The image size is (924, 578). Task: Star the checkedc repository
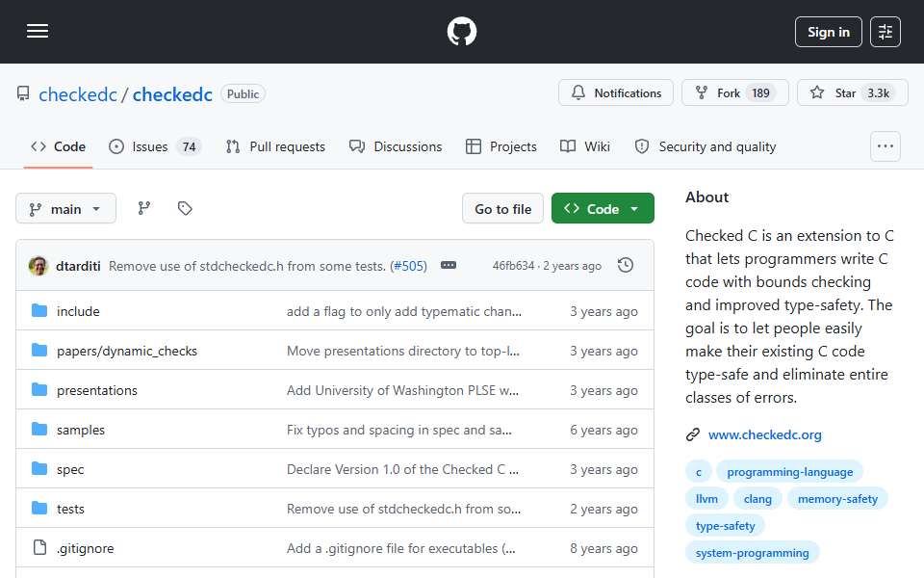pos(852,93)
